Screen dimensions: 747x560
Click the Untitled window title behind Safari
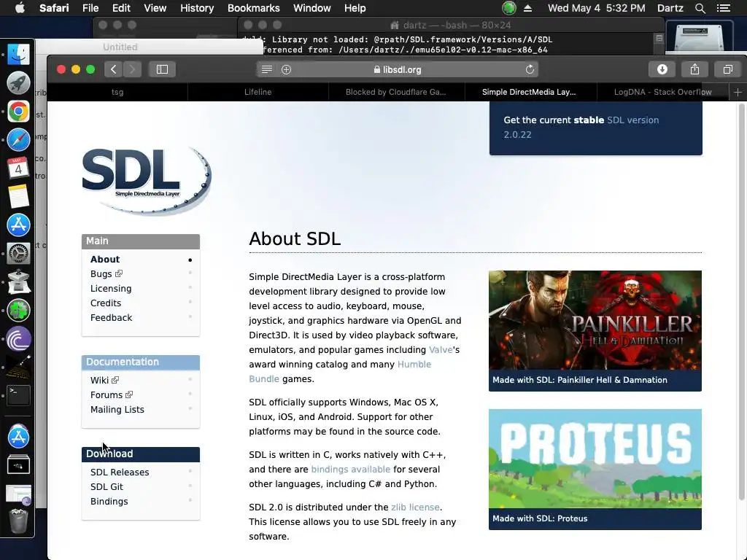click(x=120, y=47)
